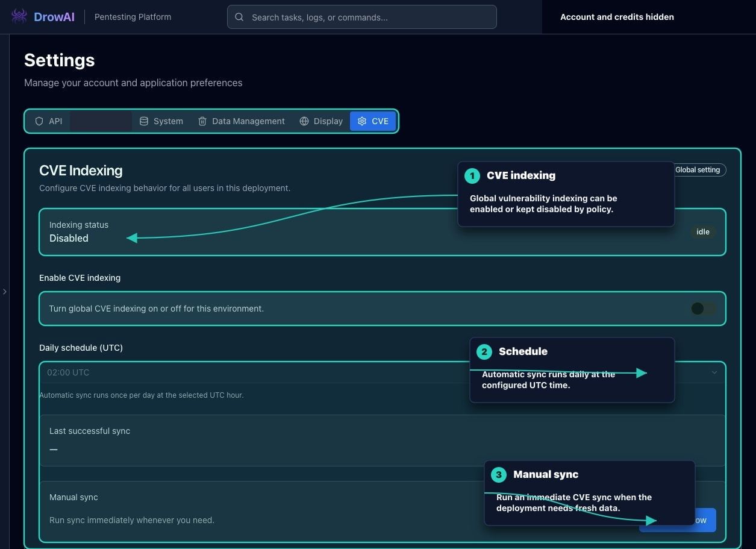Click the trash icon beside Data Management
This screenshot has height=549, width=756.
pyautogui.click(x=202, y=121)
